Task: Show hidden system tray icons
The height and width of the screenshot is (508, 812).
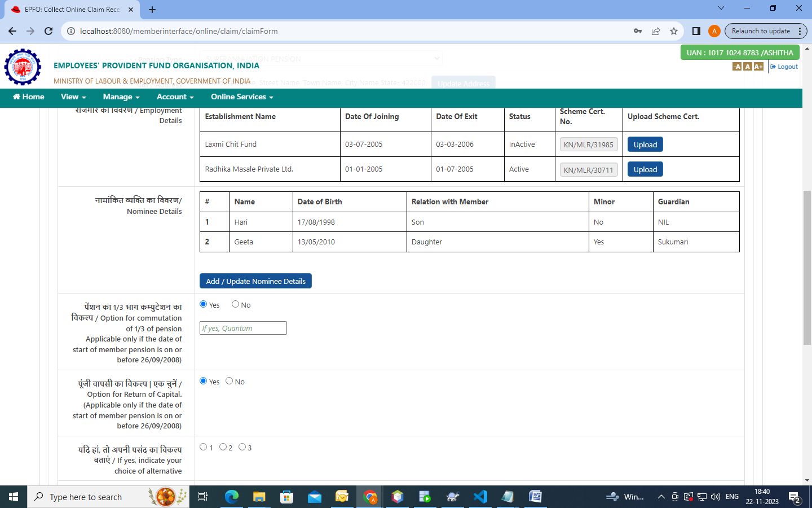Action: click(x=661, y=497)
